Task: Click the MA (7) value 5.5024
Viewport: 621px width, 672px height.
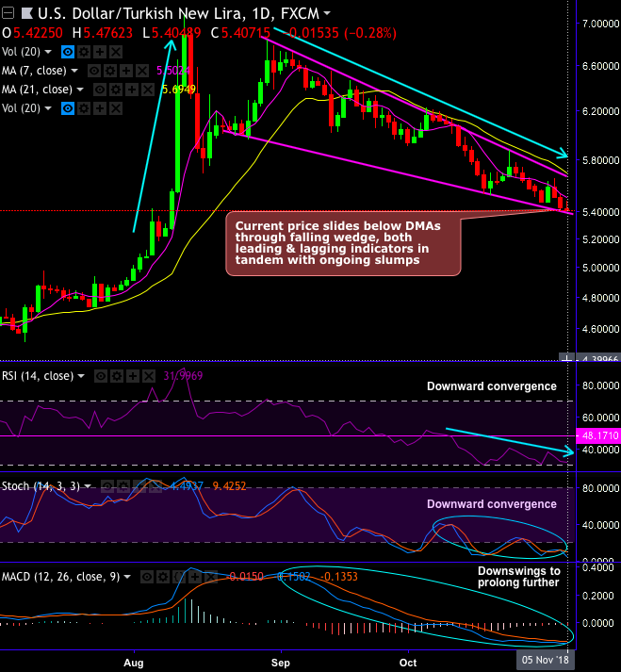Action: coord(173,71)
